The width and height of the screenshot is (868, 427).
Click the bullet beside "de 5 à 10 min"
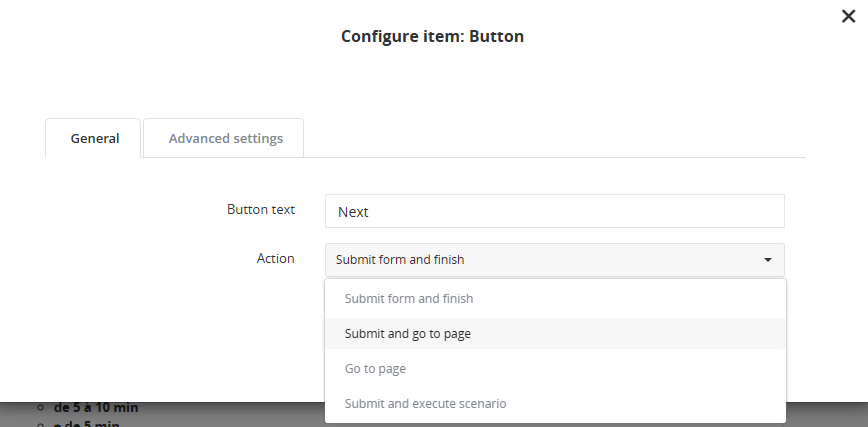(x=41, y=408)
